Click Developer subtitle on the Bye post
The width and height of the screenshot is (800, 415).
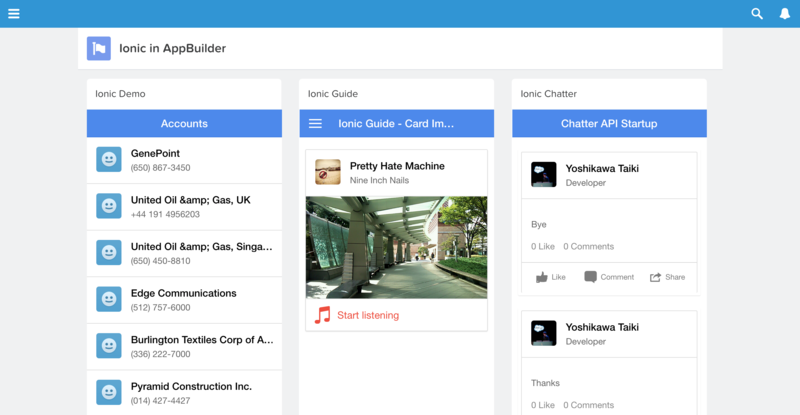click(x=585, y=183)
